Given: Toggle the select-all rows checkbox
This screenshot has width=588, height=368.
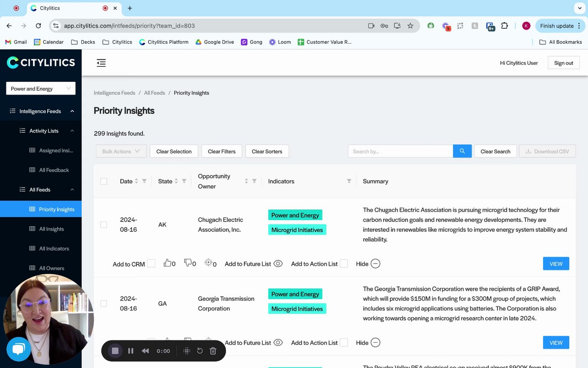Looking at the screenshot, I should [x=104, y=181].
